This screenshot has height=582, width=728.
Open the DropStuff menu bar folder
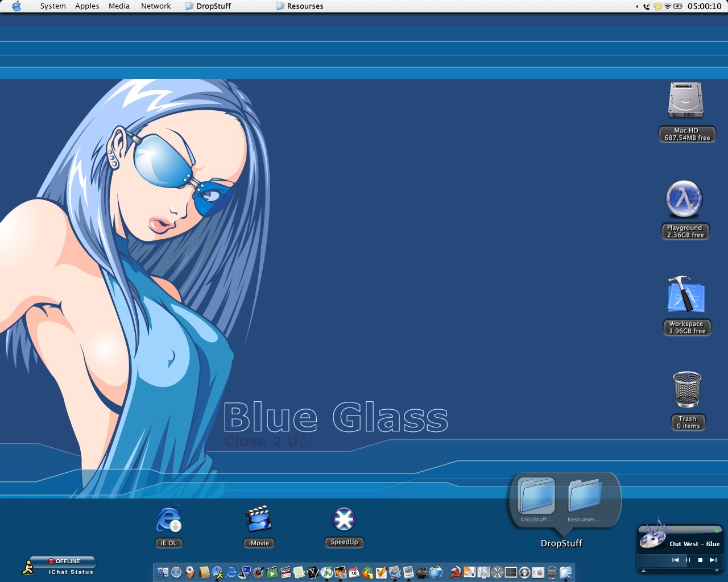tap(208, 6)
